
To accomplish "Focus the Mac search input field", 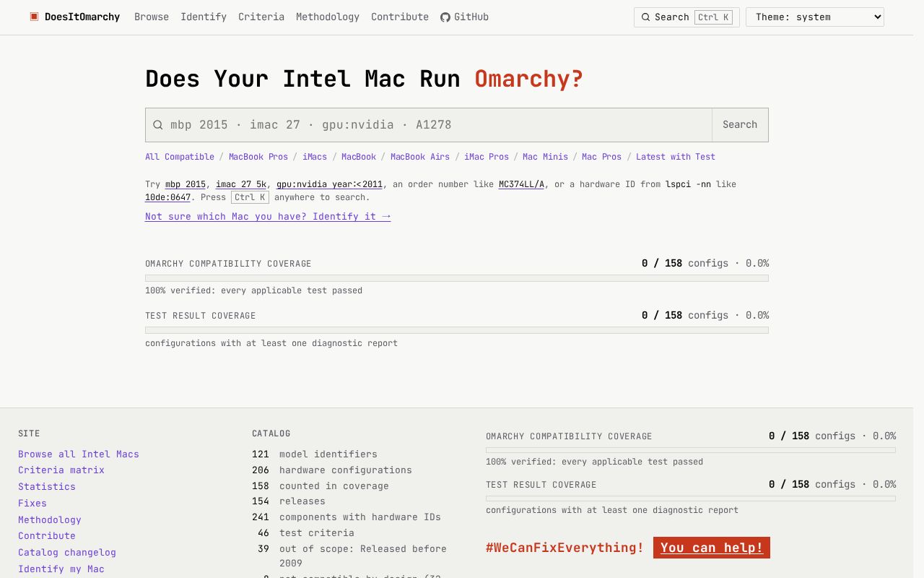I will click(x=429, y=125).
